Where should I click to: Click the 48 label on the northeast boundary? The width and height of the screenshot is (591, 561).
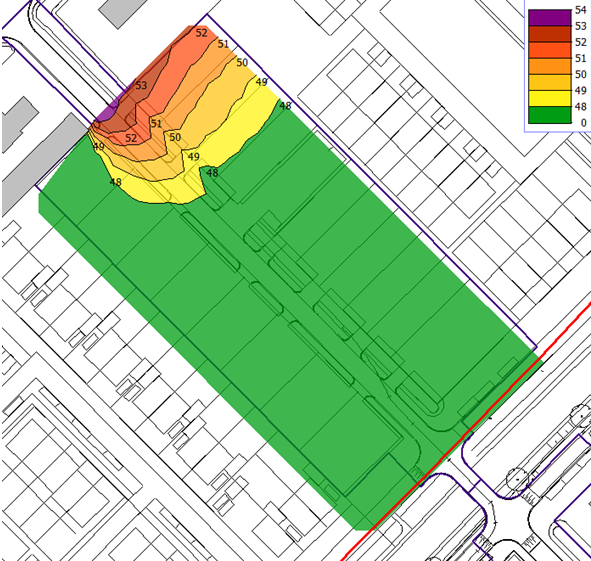pyautogui.click(x=285, y=106)
